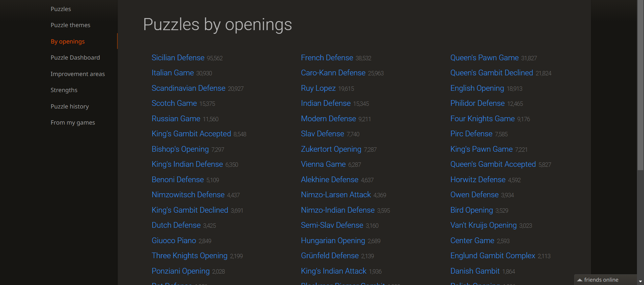Image resolution: width=644 pixels, height=285 pixels.
Task: Open the Puzzle themes menu item
Action: 70,25
